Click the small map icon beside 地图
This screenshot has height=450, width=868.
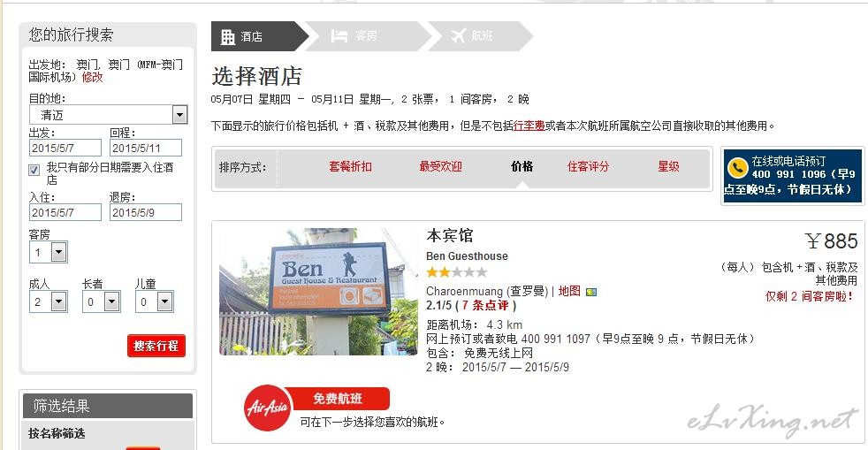coord(591,292)
